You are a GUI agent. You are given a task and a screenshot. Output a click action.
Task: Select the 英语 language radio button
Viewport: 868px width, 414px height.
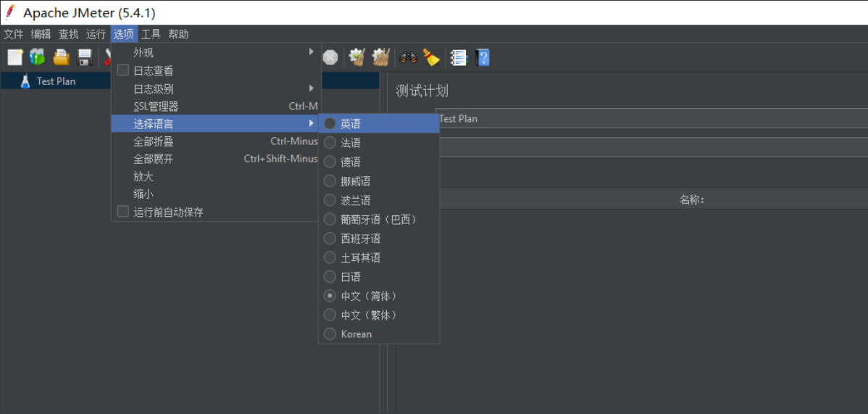coord(330,123)
